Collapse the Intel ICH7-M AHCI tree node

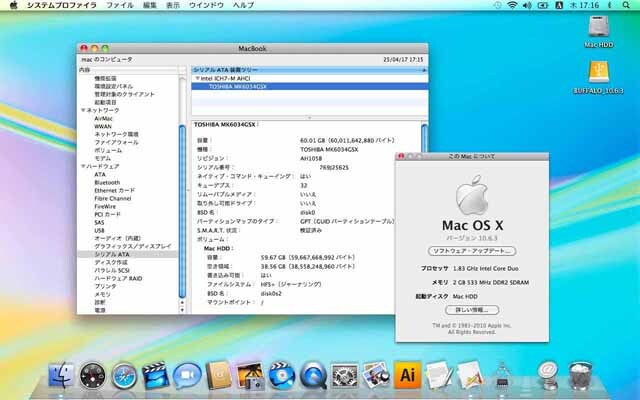coord(197,78)
